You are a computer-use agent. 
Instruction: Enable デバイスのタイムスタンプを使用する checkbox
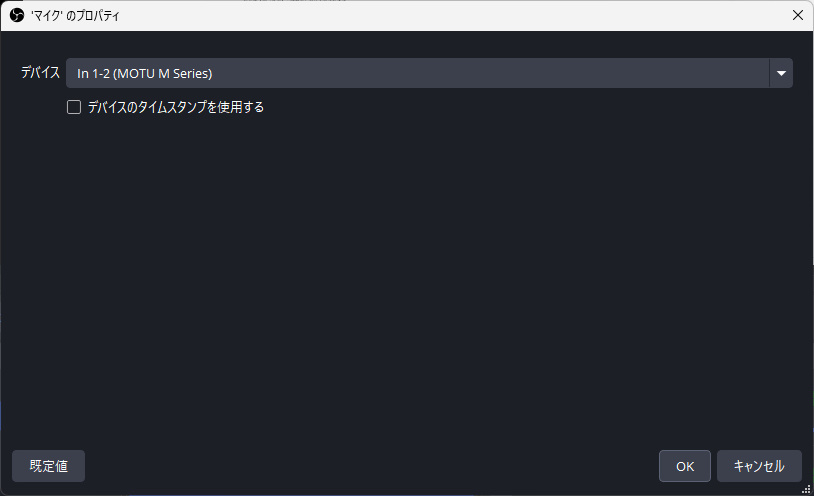(74, 107)
